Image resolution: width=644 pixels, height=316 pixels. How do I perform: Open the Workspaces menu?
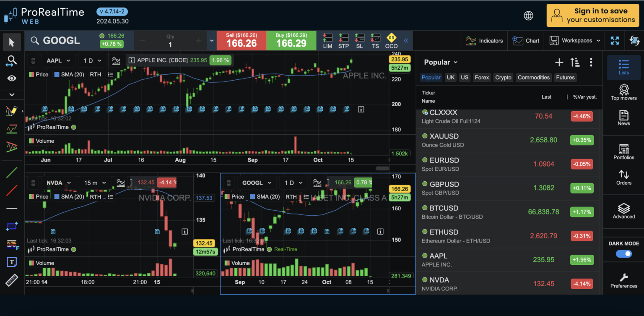coord(575,40)
